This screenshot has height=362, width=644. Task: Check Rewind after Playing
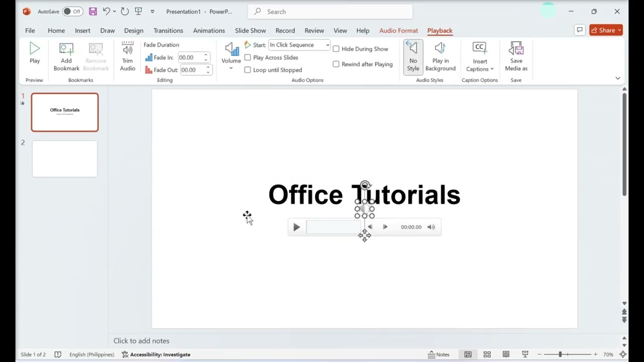pos(363,64)
